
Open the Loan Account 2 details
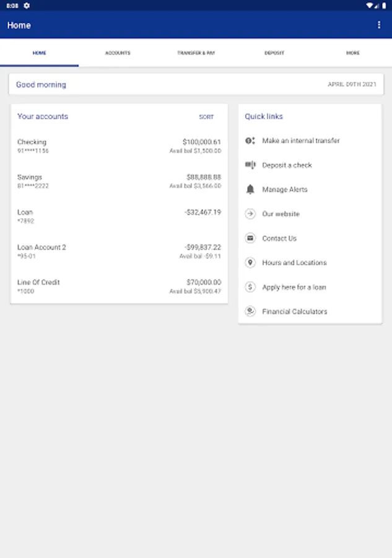[119, 251]
